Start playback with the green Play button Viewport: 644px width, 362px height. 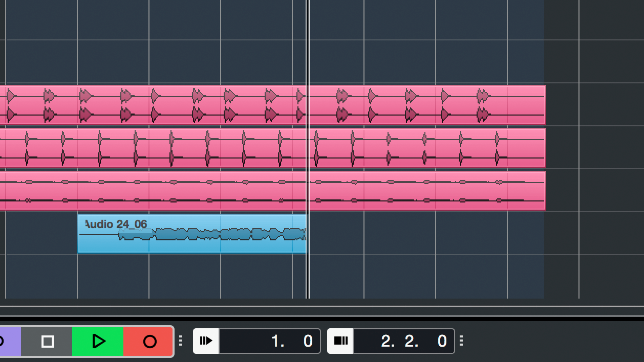98,342
